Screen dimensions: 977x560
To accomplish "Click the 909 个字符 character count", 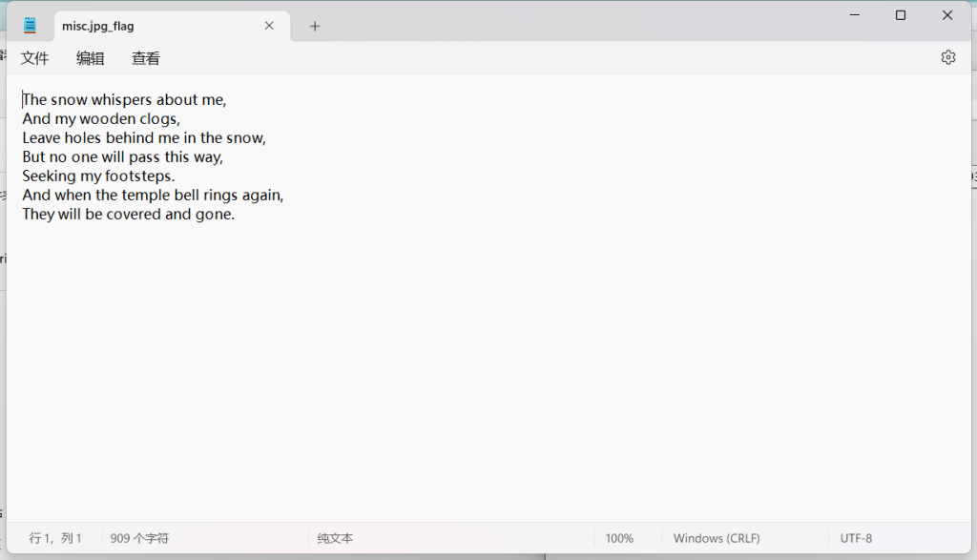I will tap(139, 538).
